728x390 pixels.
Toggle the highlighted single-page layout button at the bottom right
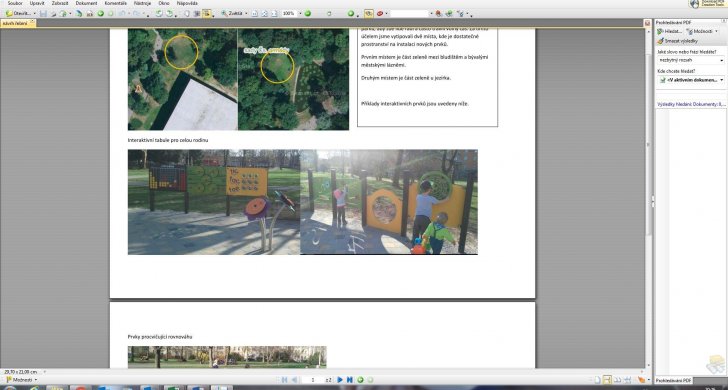[606, 380]
